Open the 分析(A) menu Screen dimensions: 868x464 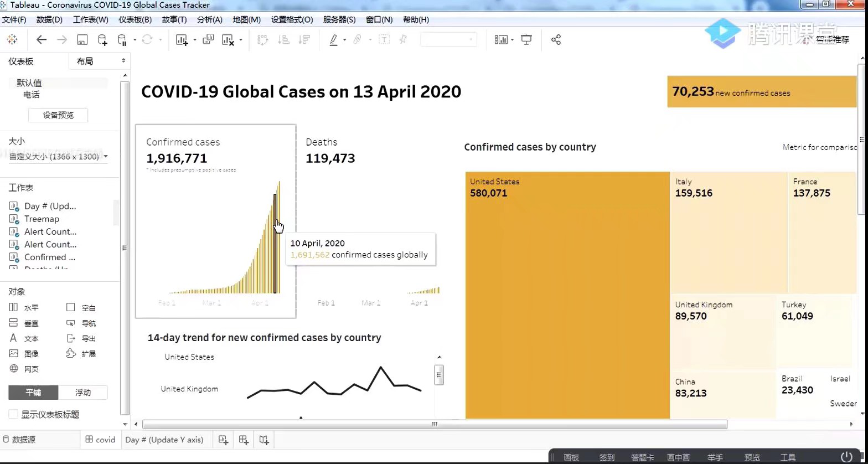click(209, 19)
